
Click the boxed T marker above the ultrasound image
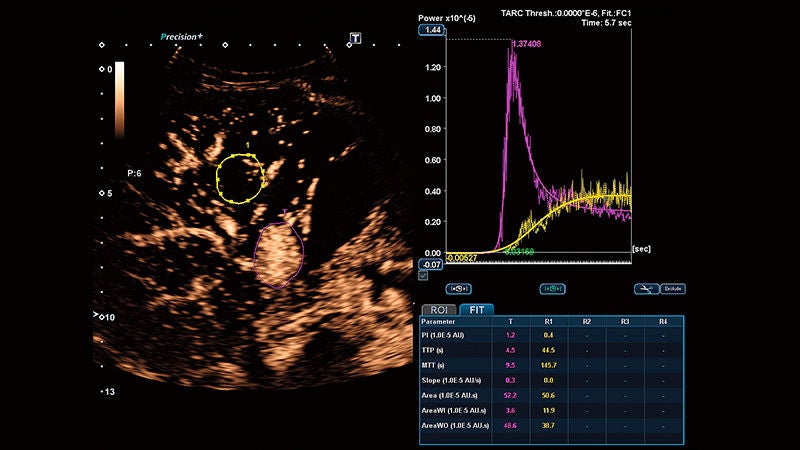(356, 38)
